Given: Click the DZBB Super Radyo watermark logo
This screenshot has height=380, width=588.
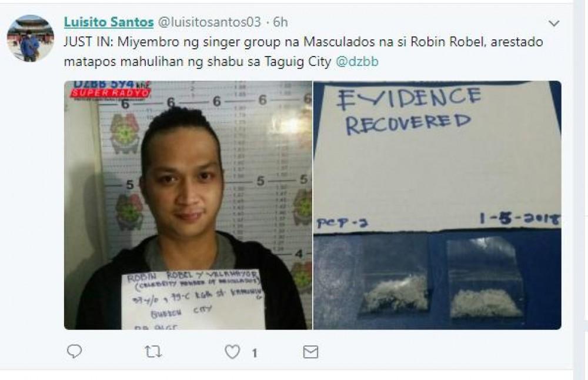Looking at the screenshot, I should (111, 89).
